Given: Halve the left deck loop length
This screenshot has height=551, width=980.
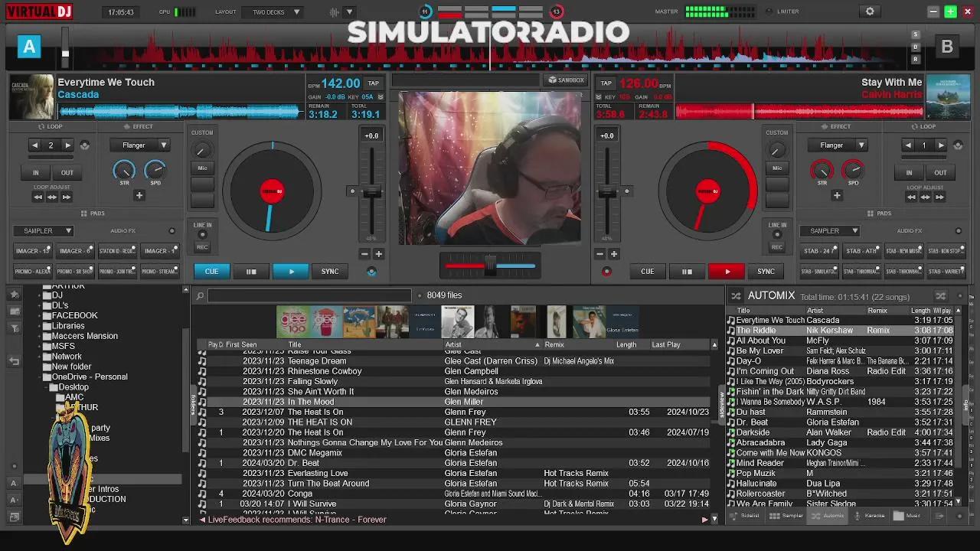Looking at the screenshot, I should pos(34,145).
